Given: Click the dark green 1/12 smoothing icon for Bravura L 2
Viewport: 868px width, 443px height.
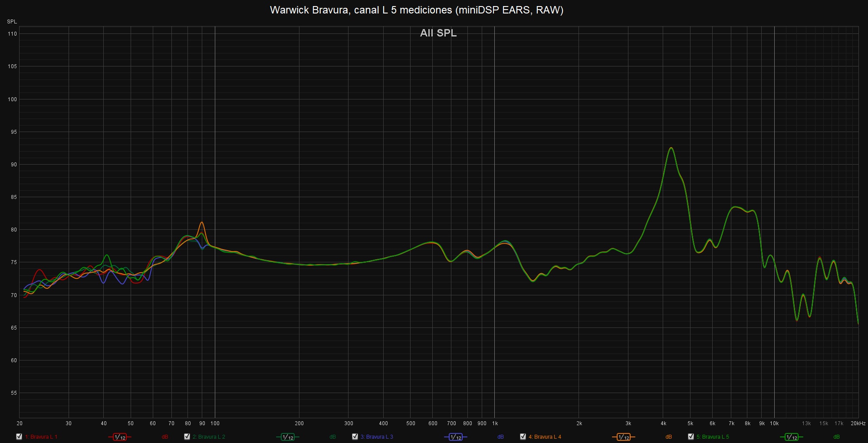Looking at the screenshot, I should [x=288, y=437].
